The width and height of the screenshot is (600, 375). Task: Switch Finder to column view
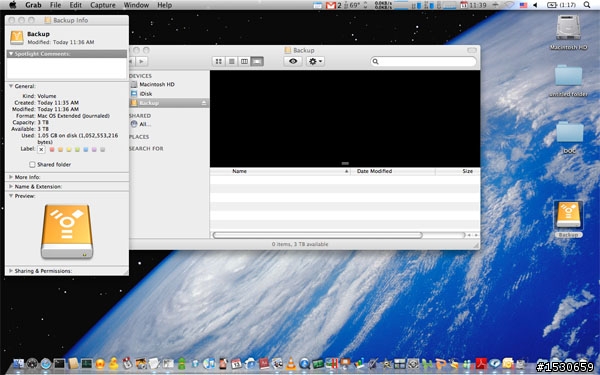(244, 61)
